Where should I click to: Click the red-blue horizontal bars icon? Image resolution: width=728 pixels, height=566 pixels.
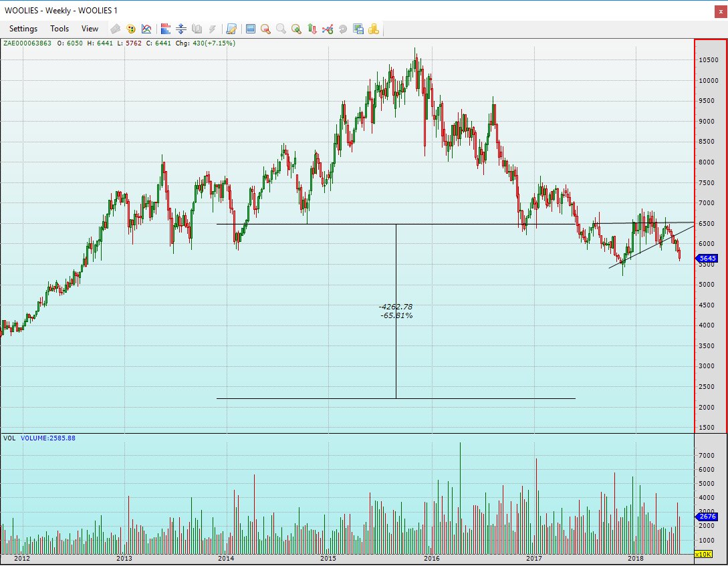166,29
